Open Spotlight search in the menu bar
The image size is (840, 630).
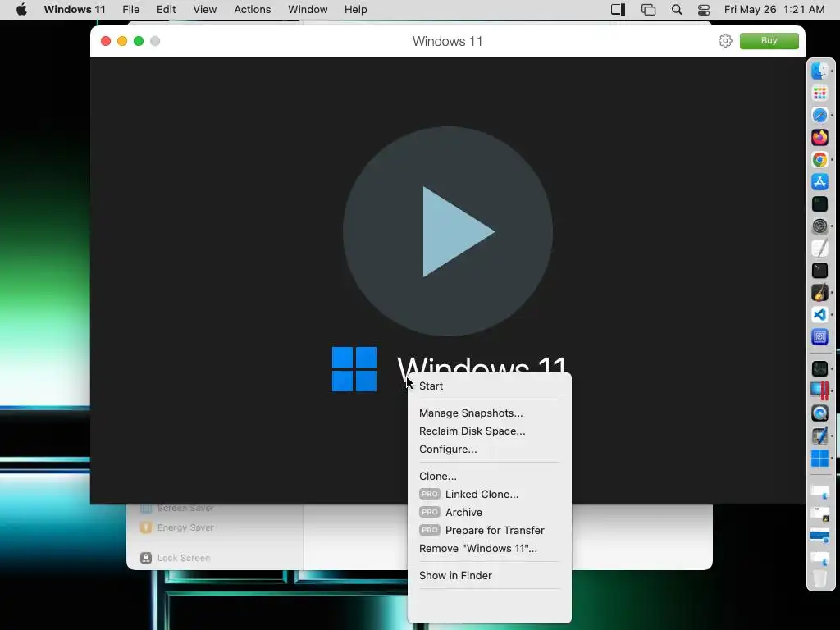677,10
